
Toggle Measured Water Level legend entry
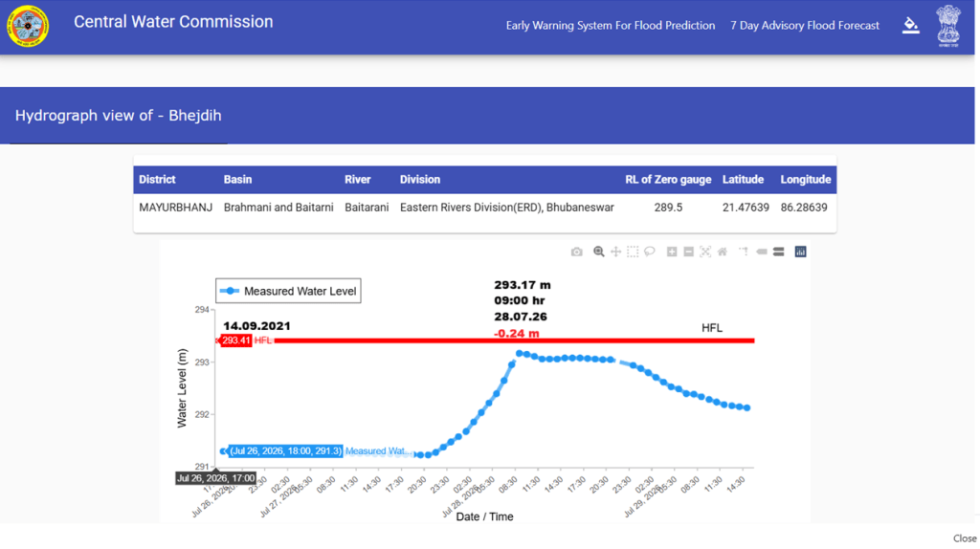pyautogui.click(x=288, y=291)
